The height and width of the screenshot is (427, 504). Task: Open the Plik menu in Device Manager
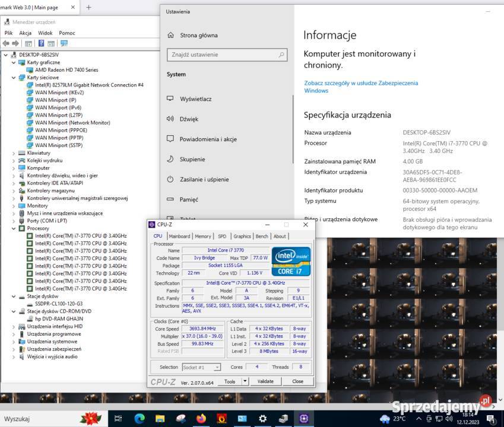(x=9, y=33)
